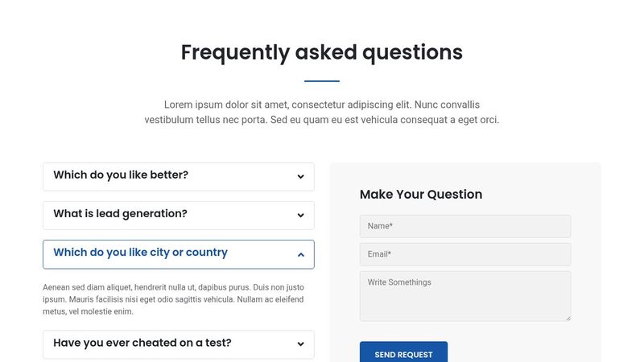The image size is (644, 362).
Task: Select the 'Write Somethings' message textarea
Action: (464, 296)
